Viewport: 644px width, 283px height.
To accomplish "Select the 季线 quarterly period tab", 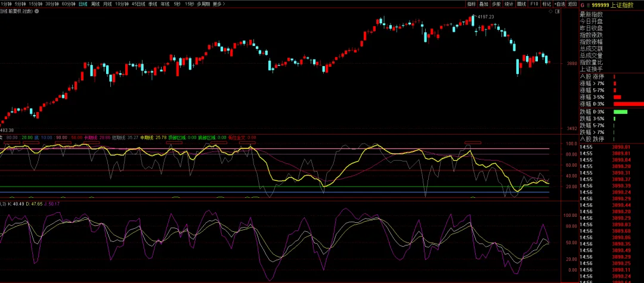I will pos(153,4).
